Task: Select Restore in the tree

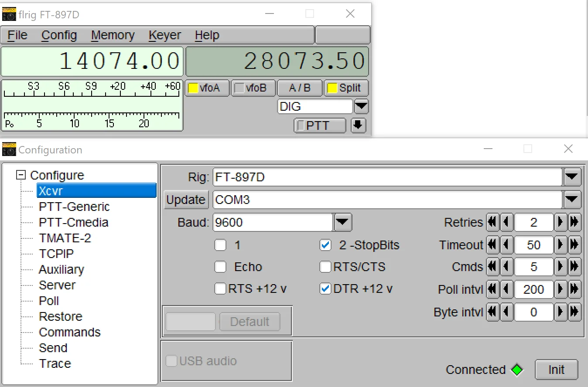Action: coord(61,316)
